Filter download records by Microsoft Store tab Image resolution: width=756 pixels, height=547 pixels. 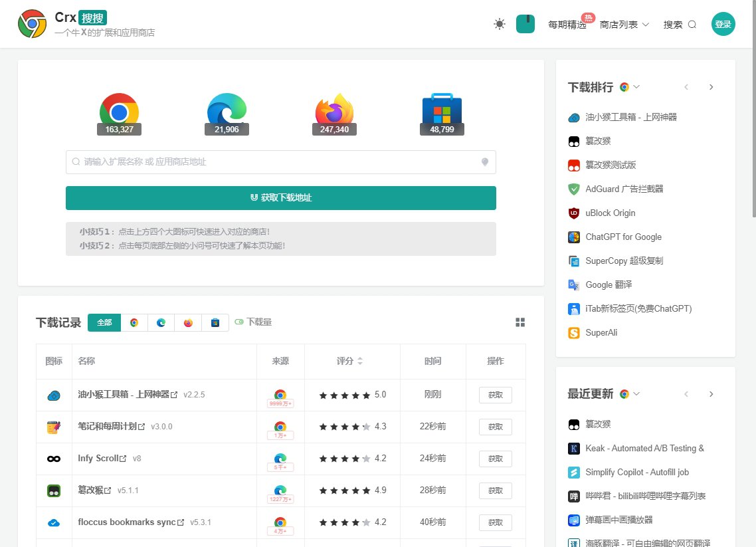tap(215, 323)
